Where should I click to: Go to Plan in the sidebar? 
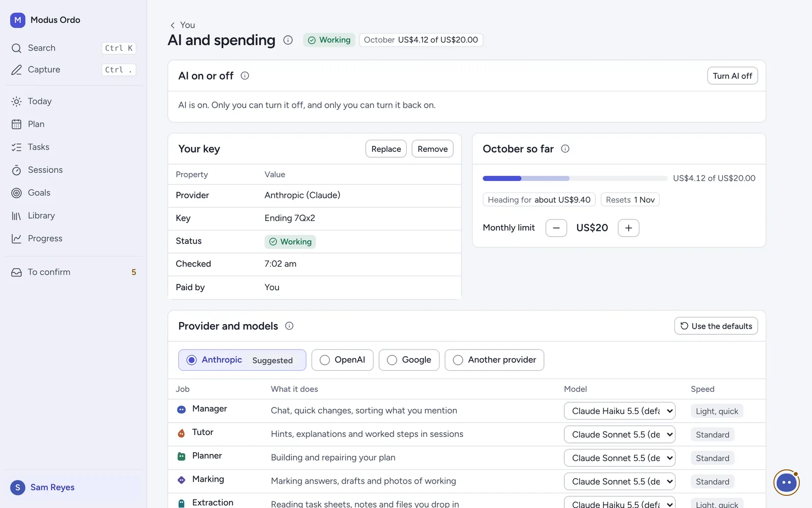coord(74,124)
